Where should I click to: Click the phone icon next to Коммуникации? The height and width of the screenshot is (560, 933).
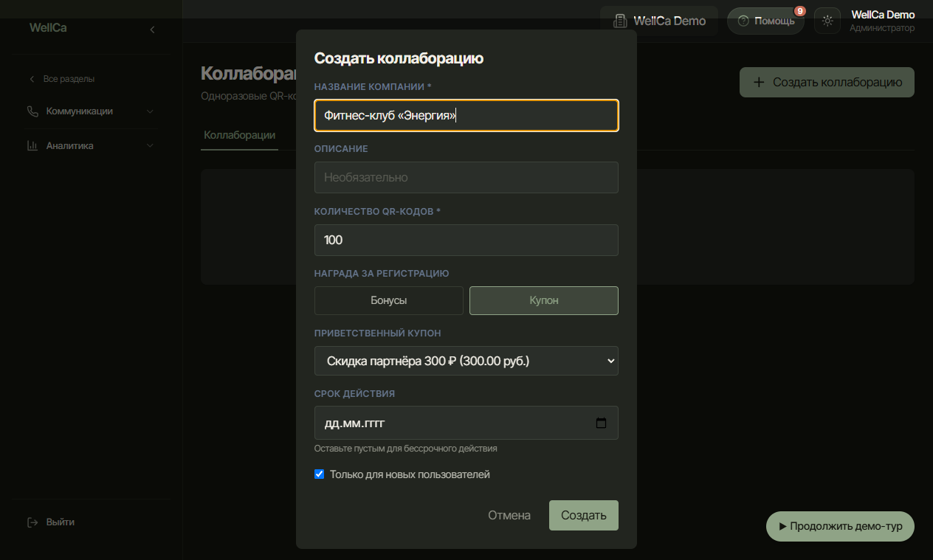[32, 111]
